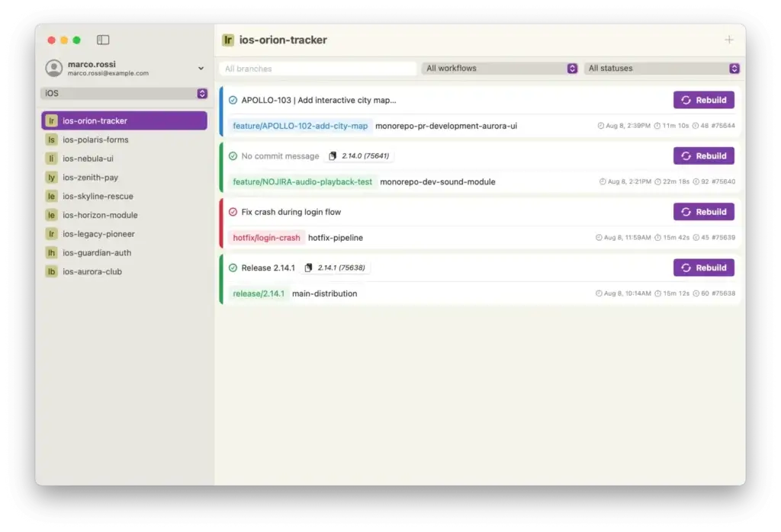781x532 pixels.
Task: Click the hotfix-pipeline workflow name
Action: tap(336, 238)
